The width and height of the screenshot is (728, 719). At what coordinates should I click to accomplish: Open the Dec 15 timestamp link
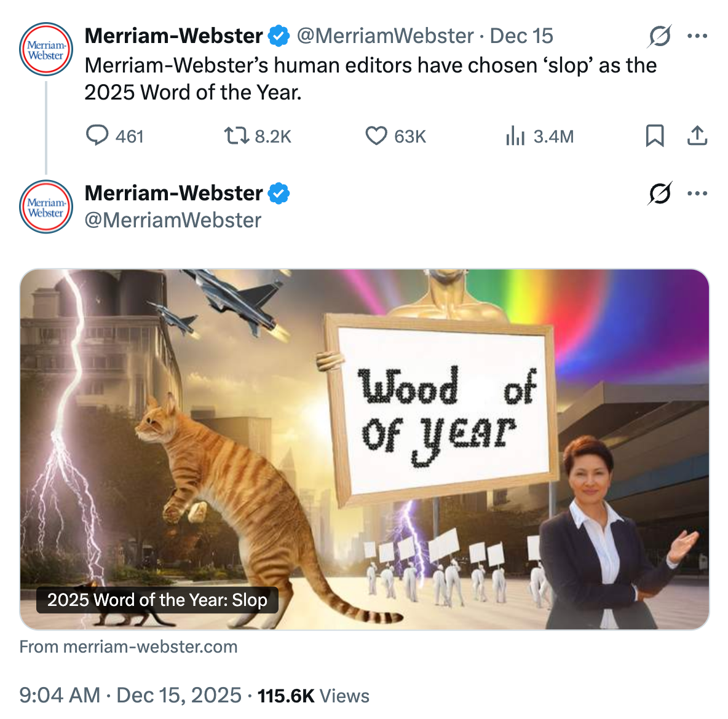(x=521, y=36)
